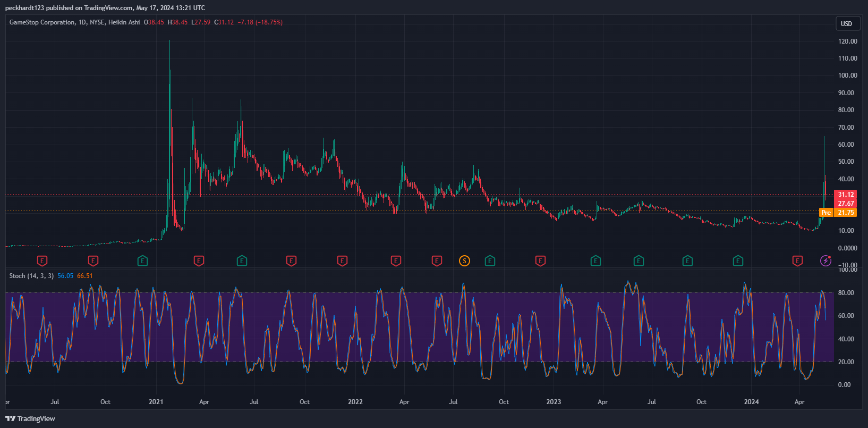Viewport: 868px width, 428px height.
Task: Click the 2022 time axis label
Action: (355, 402)
